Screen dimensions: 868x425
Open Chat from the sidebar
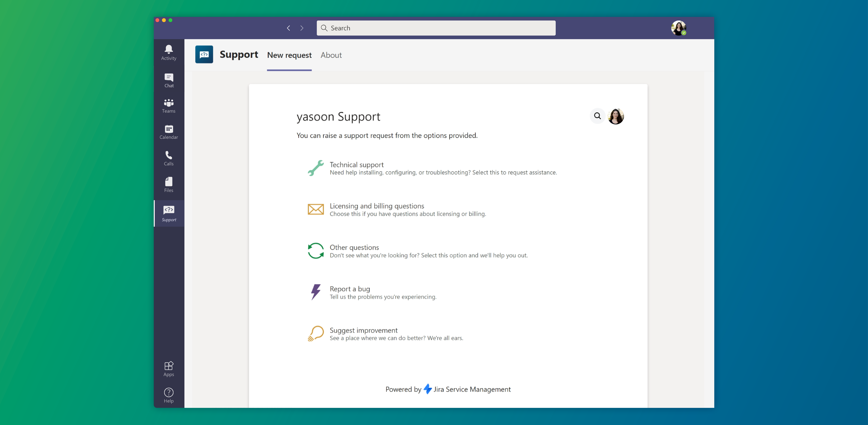[x=169, y=80]
